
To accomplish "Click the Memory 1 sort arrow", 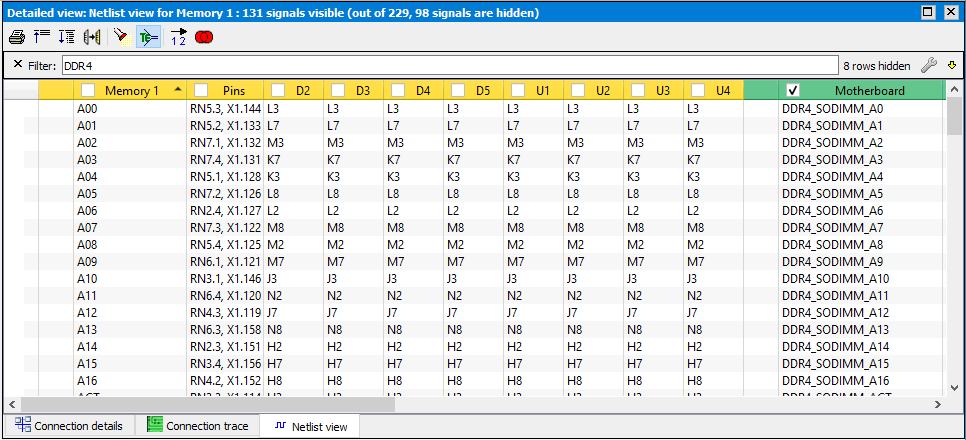I will click(177, 91).
